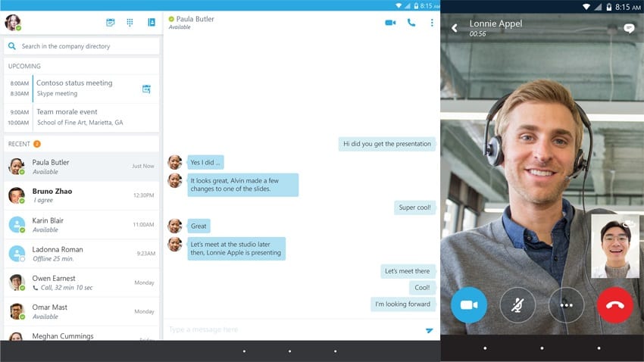Click the search magnifier icon

tap(12, 46)
